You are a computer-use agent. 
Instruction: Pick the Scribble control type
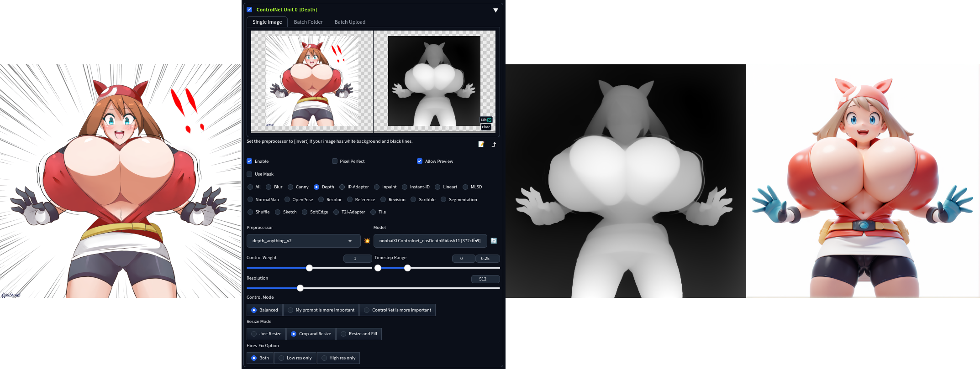(x=413, y=199)
